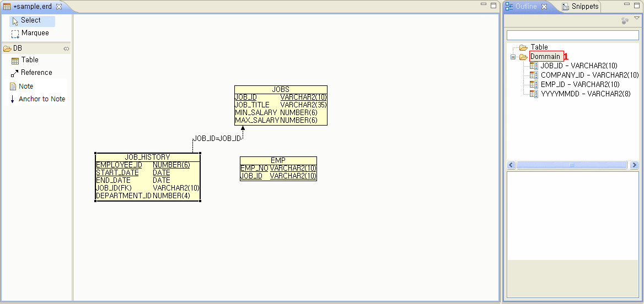
Task: Choose the Table tool in DB palette
Action: click(29, 60)
